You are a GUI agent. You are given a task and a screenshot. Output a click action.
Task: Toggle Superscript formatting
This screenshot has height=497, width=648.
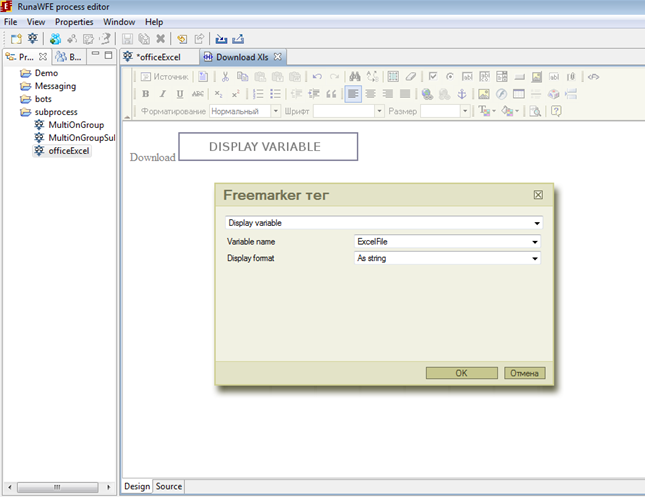tap(236, 94)
